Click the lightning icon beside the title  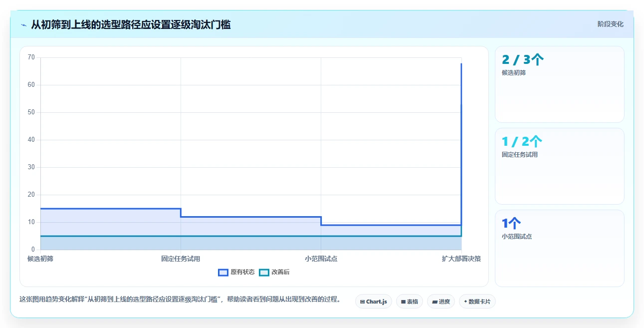23,24
